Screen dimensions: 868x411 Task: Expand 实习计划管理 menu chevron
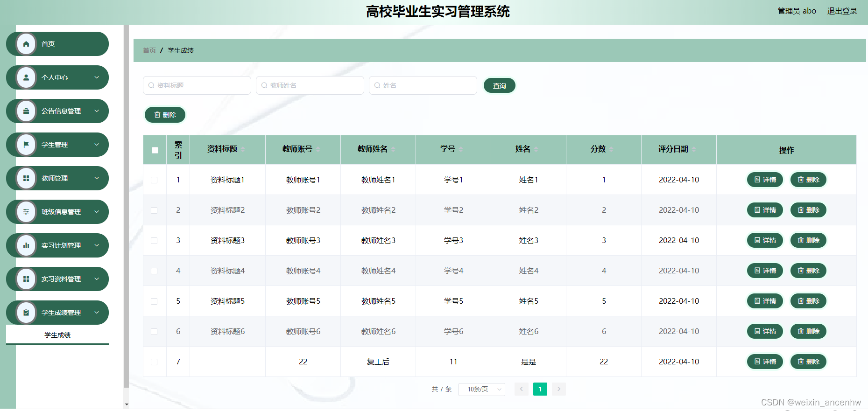(x=97, y=245)
